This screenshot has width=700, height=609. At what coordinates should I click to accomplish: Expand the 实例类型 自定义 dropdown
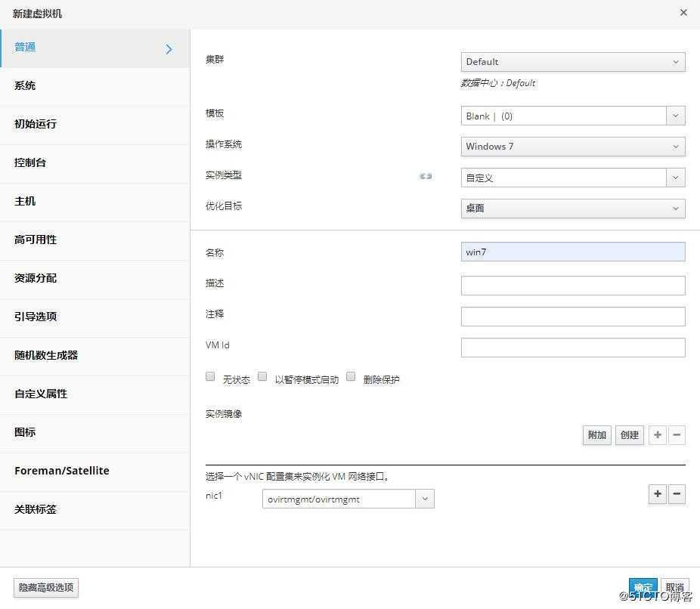[676, 178]
